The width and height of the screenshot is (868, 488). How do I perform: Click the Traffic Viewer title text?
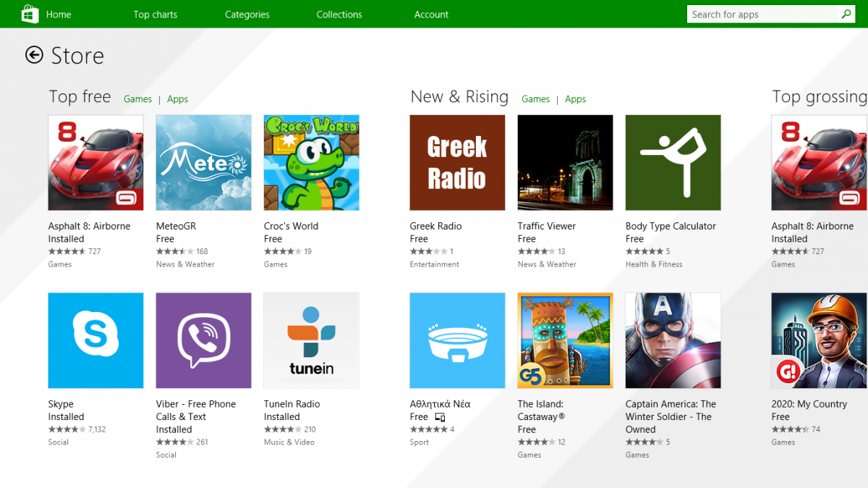click(x=547, y=226)
